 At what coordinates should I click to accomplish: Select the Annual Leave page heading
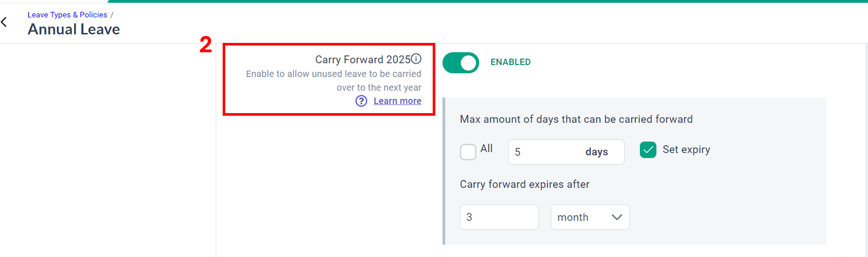point(74,29)
